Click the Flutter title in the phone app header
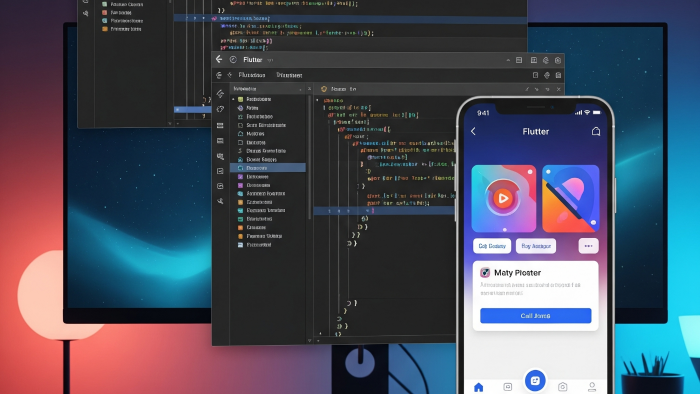The image size is (700, 394). click(536, 132)
